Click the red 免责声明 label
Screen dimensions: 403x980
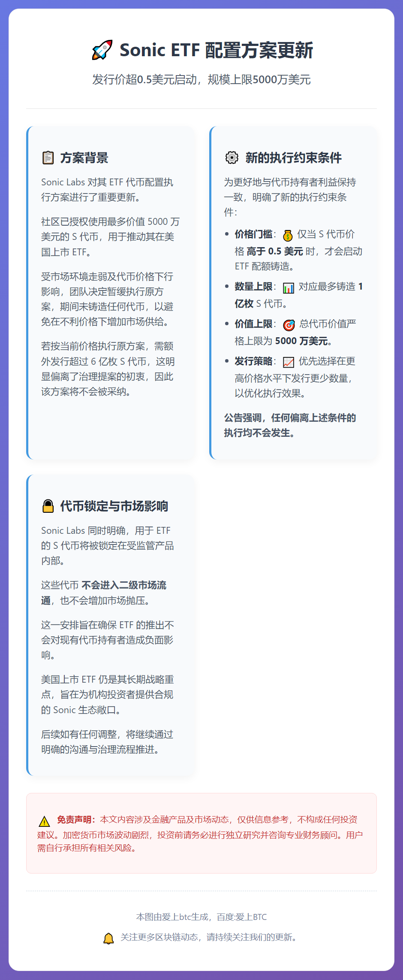[x=76, y=820]
